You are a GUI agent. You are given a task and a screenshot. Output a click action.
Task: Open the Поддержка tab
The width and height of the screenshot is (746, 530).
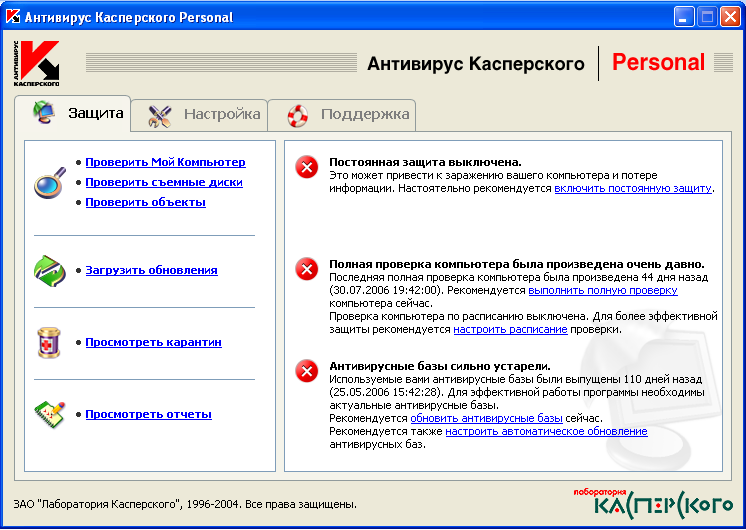click(342, 115)
